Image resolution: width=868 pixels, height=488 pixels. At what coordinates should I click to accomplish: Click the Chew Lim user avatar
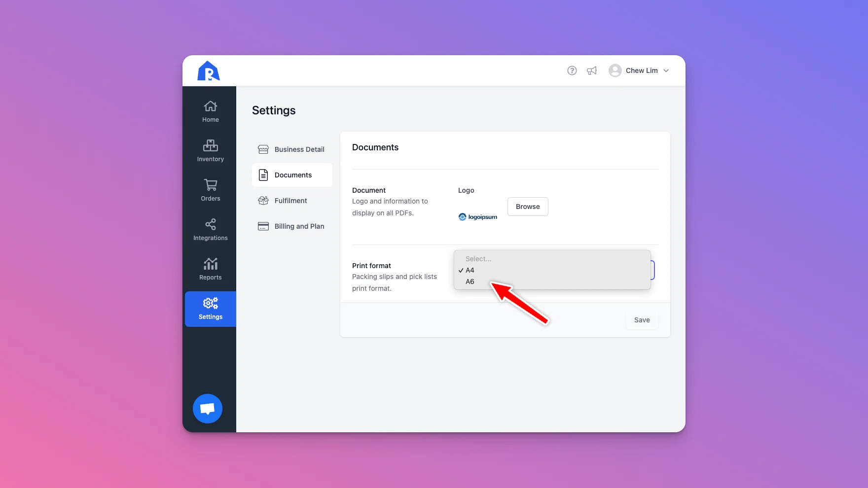click(x=615, y=70)
